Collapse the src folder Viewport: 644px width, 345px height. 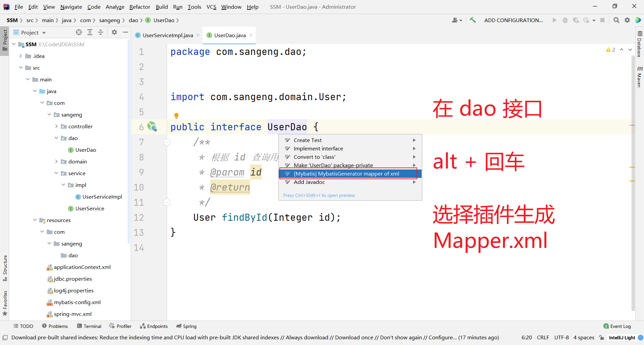[x=21, y=68]
